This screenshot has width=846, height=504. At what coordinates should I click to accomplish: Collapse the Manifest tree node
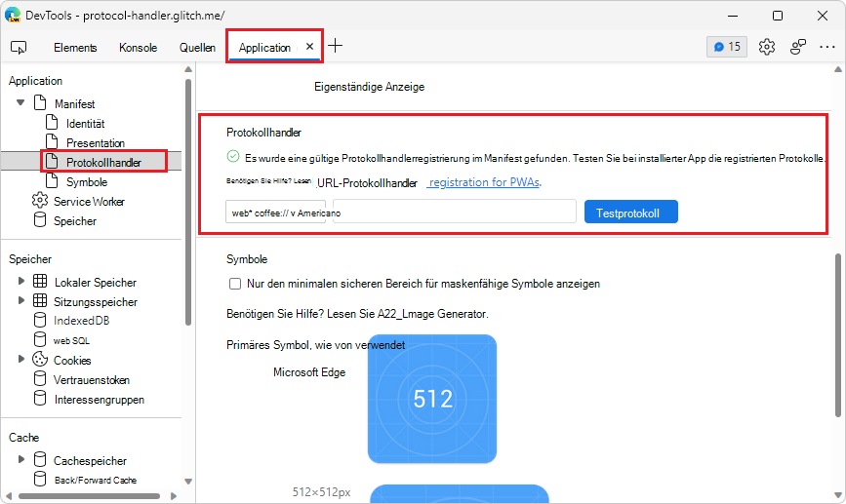[x=20, y=103]
